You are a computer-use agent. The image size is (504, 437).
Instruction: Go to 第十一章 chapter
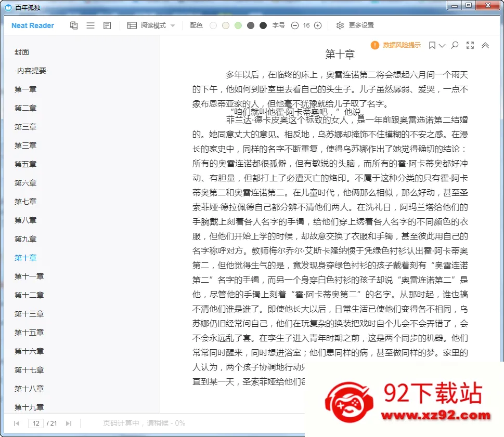(x=29, y=276)
